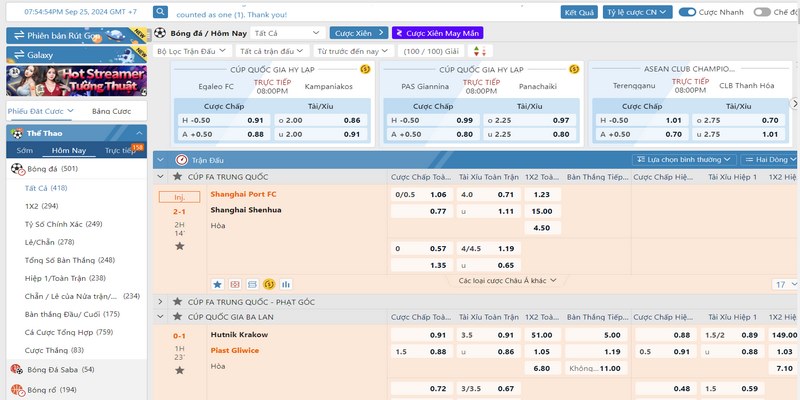Open Lẻ/Chẵn (278) market

(49, 242)
